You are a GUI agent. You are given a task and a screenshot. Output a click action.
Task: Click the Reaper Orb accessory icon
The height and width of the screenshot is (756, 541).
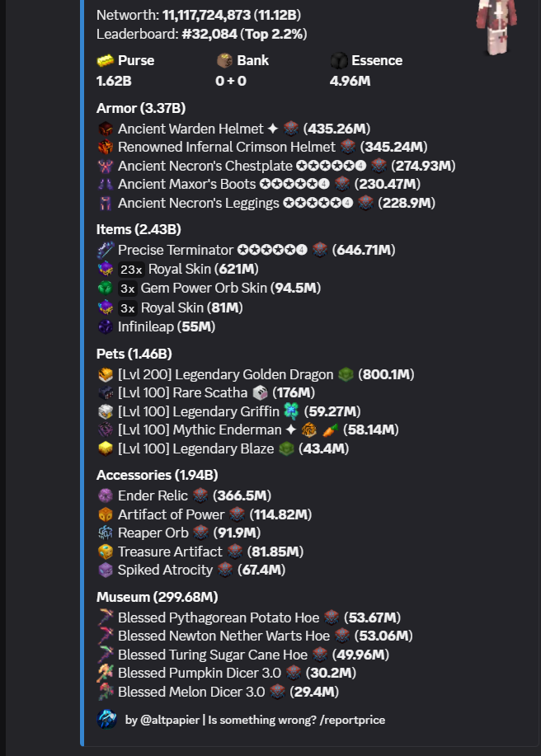105,533
